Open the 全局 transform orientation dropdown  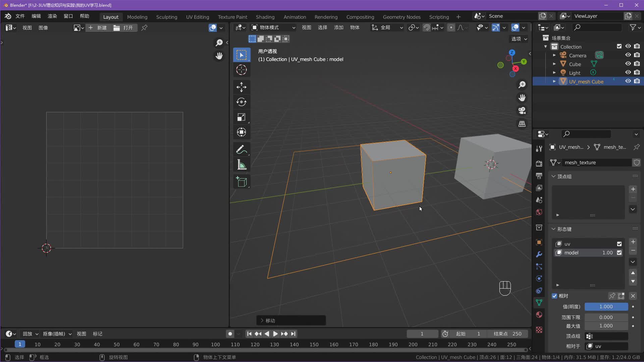[387, 27]
